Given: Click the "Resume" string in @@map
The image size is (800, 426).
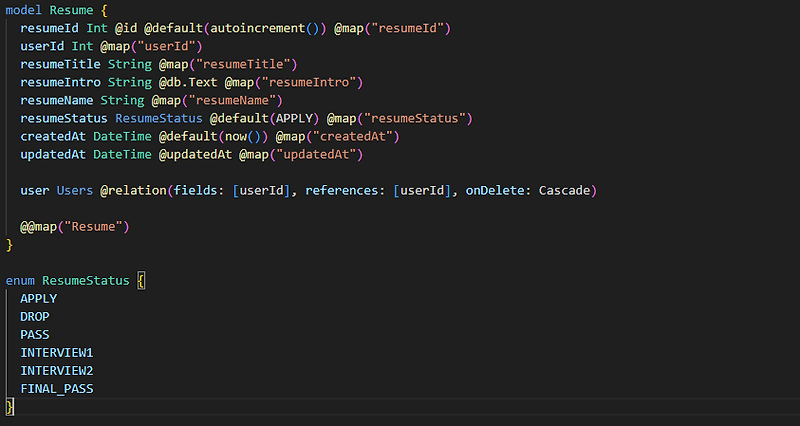Looking at the screenshot, I should pos(93,227).
